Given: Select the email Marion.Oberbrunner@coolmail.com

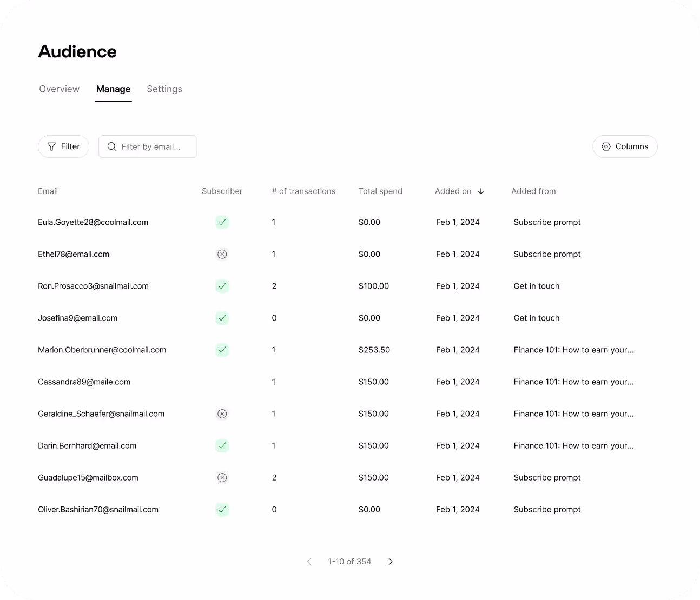Looking at the screenshot, I should (x=102, y=350).
